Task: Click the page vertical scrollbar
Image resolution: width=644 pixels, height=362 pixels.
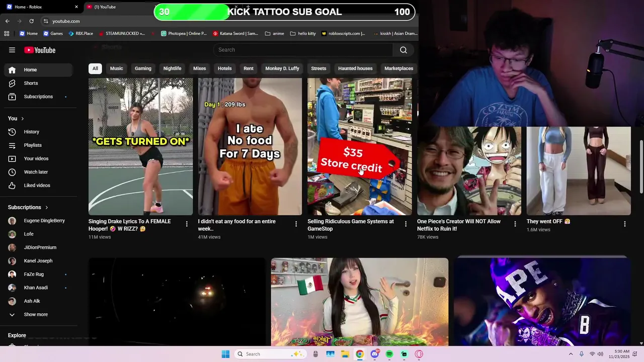Action: pos(641,166)
